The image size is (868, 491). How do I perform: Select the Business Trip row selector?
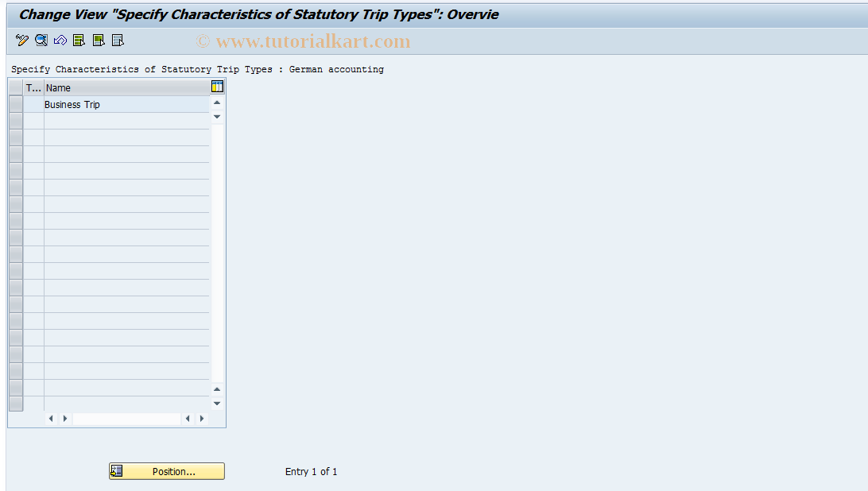coord(16,104)
